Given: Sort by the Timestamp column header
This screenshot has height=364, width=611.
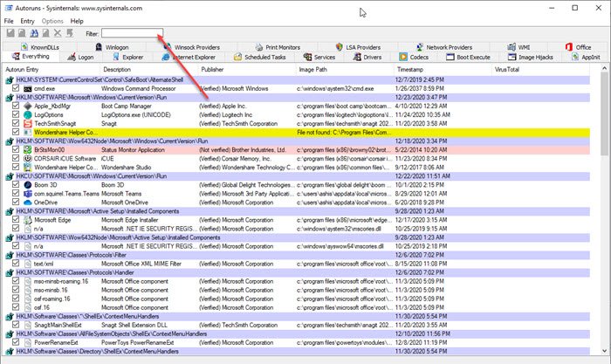Looking at the screenshot, I should 443,70.
